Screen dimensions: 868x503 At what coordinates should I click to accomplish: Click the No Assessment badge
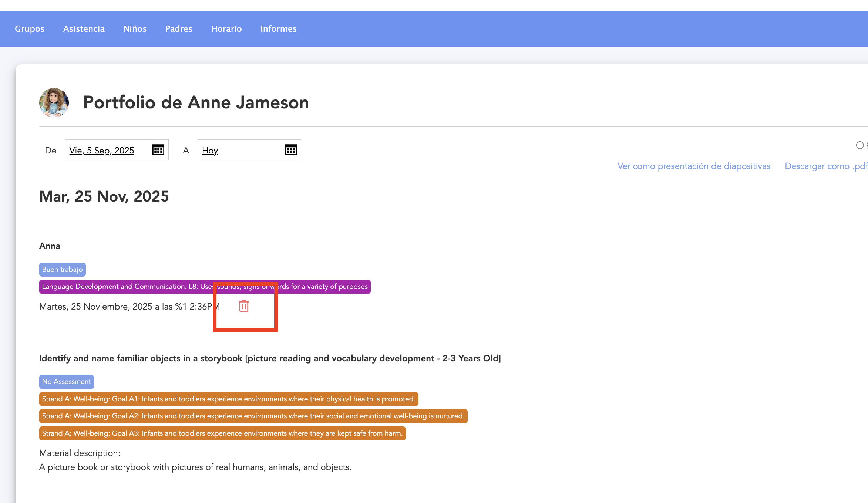(x=67, y=382)
